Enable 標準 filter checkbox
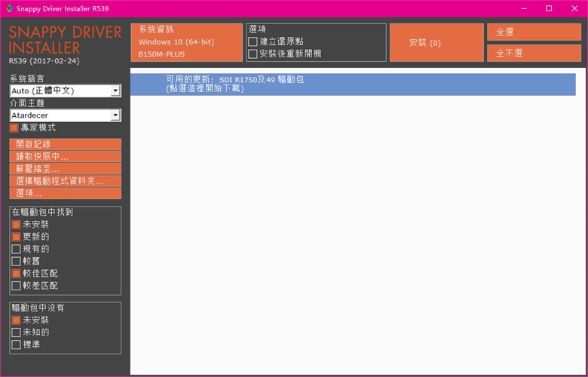 pos(16,345)
